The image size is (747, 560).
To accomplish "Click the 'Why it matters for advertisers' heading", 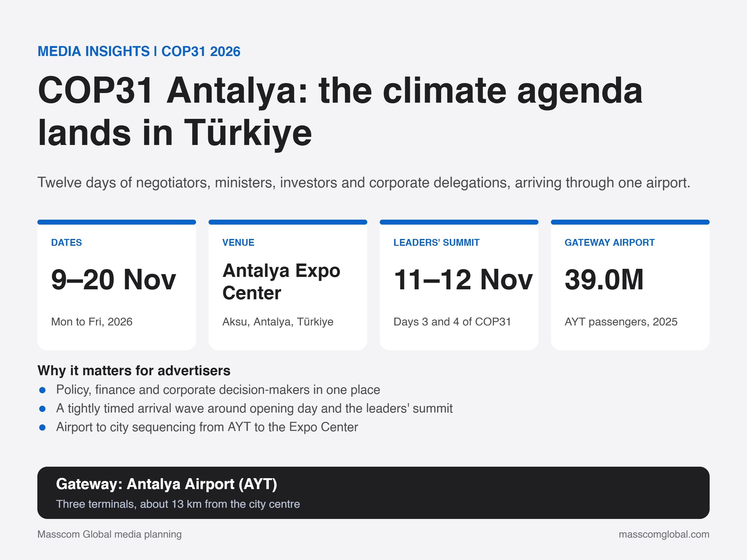I will [x=134, y=371].
